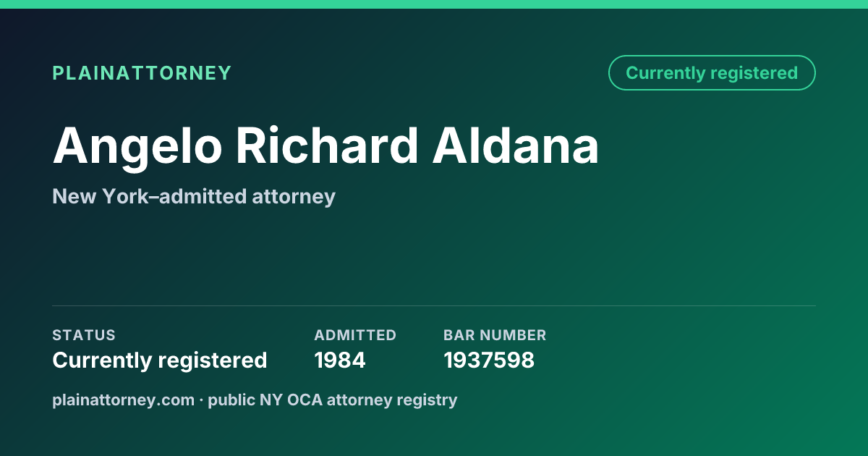Click the horizontal divider line above STATUS
868x456 pixels.
click(x=434, y=305)
